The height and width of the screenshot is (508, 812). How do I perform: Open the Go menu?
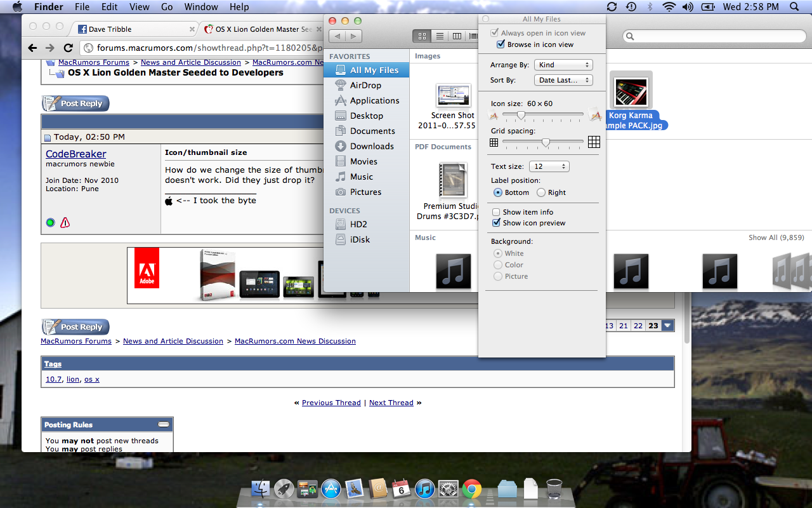tap(167, 7)
